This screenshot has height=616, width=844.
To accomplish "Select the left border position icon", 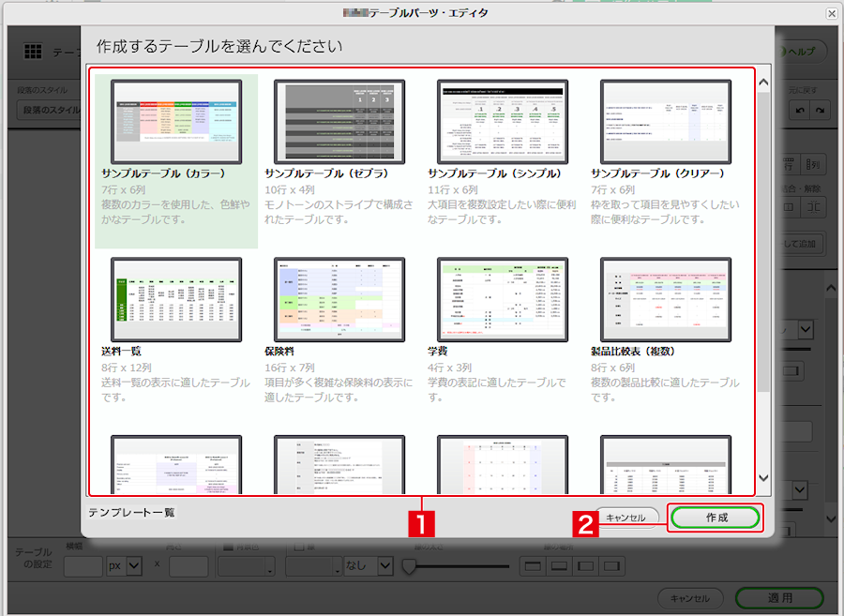I will point(585,566).
